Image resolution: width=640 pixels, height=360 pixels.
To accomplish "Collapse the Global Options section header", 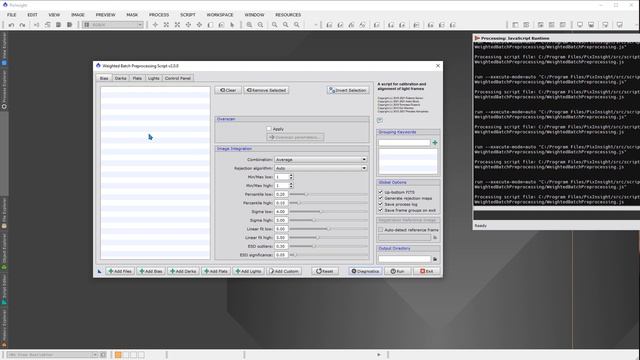I will point(408,182).
